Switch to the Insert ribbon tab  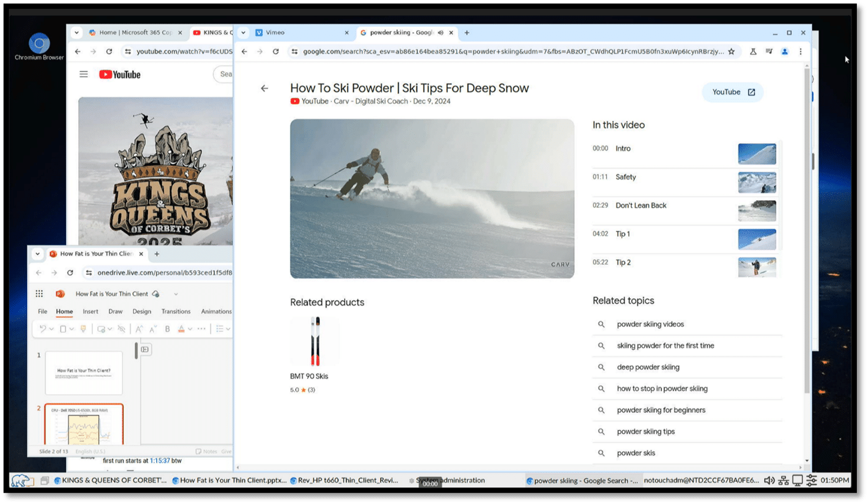coord(90,311)
